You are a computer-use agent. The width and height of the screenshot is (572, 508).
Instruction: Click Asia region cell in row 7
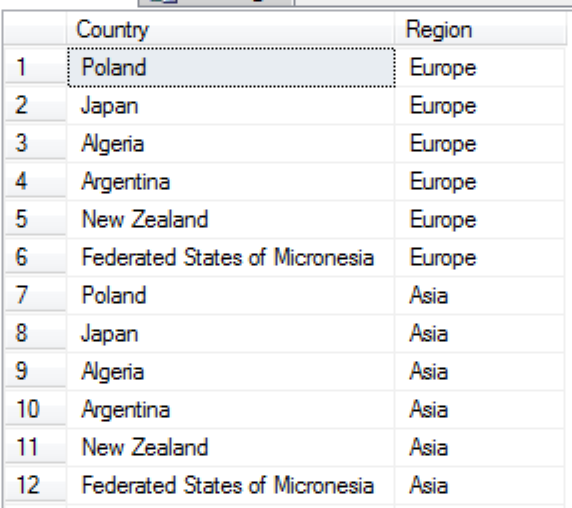(480, 295)
